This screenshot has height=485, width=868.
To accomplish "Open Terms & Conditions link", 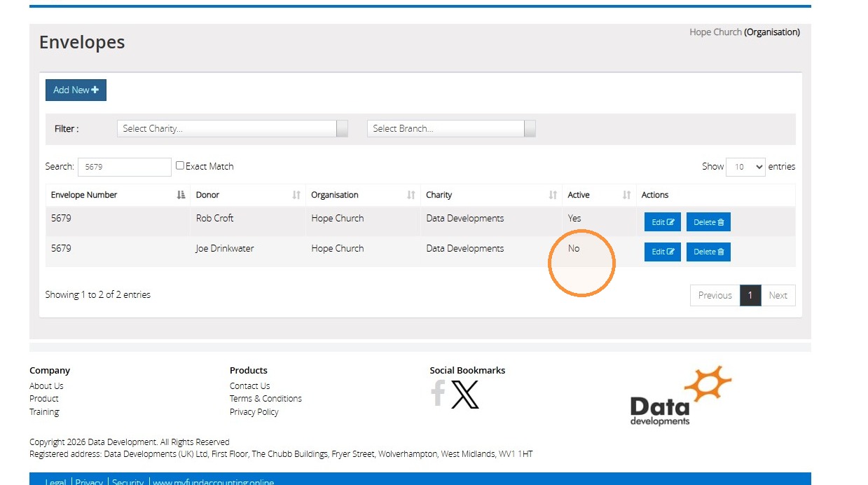I will coord(266,398).
